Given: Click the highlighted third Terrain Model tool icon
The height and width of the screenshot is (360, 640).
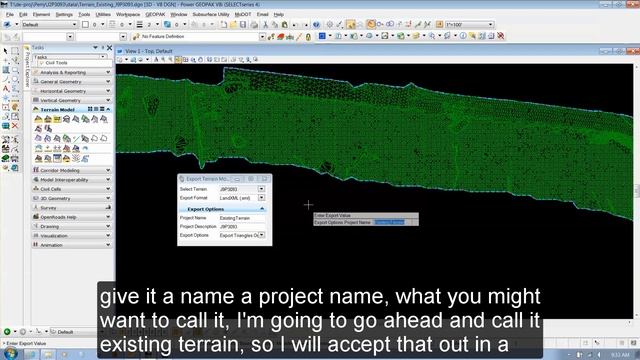Looking at the screenshot, I should coord(57,119).
